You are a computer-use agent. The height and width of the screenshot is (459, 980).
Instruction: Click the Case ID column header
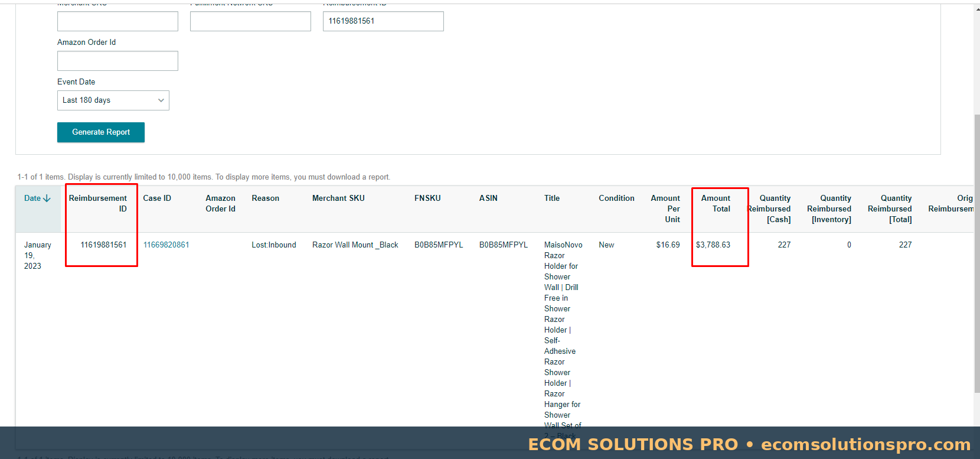coord(157,198)
